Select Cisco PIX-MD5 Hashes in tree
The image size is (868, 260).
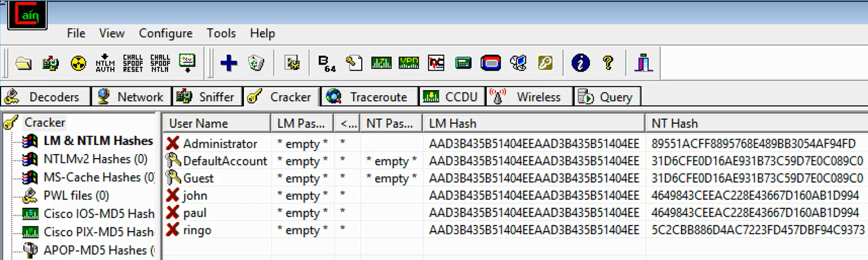pos(98,232)
